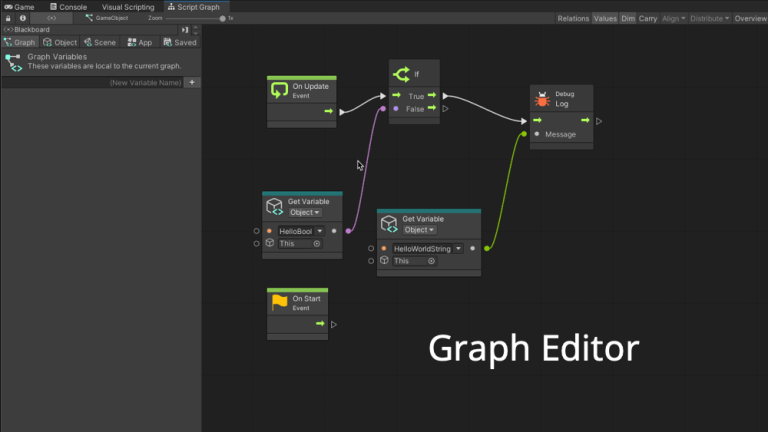
Task: Toggle the Dim option in toolbar
Action: pyautogui.click(x=628, y=18)
